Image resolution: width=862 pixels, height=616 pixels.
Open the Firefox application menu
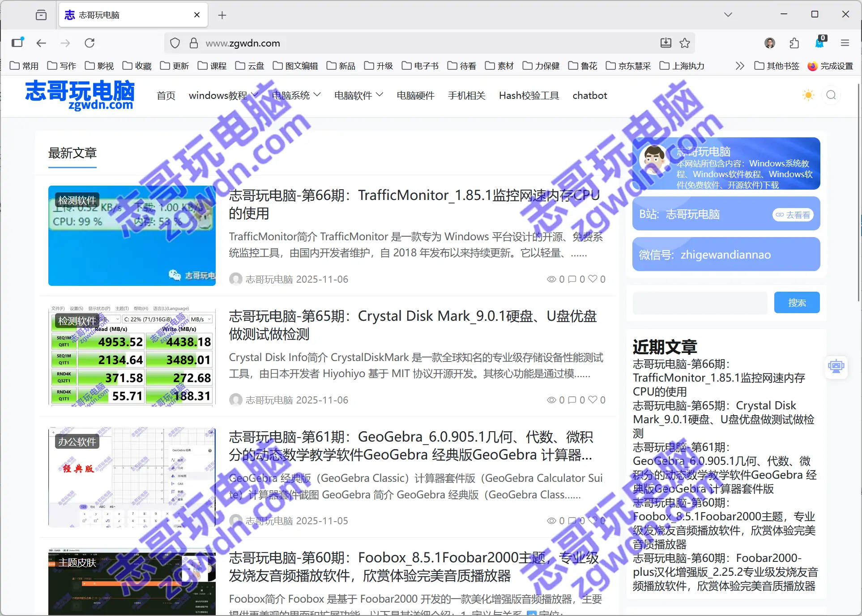845,43
